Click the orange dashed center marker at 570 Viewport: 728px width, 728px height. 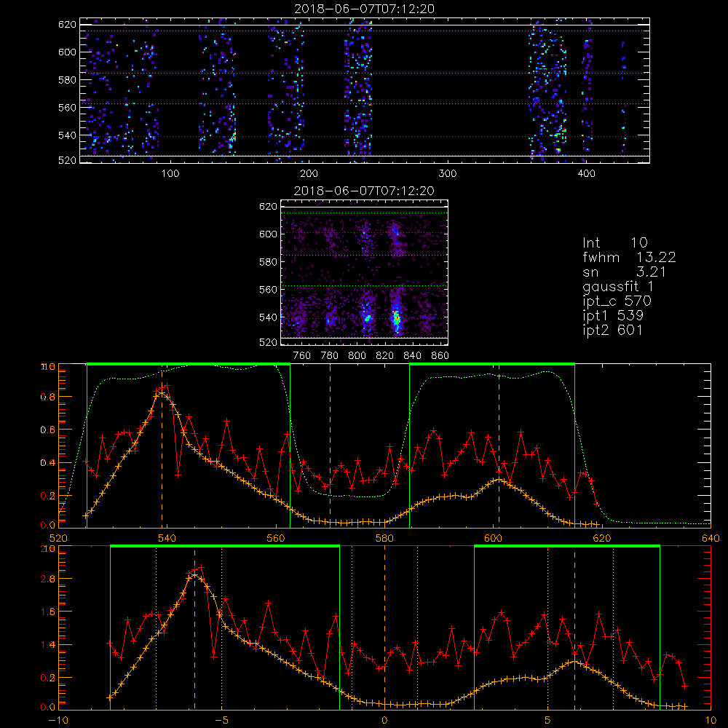[x=330, y=446]
